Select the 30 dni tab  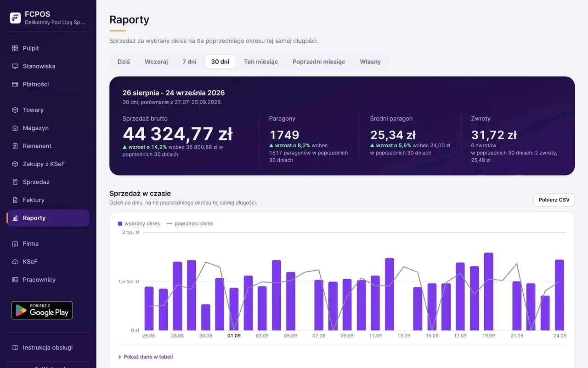pyautogui.click(x=220, y=62)
